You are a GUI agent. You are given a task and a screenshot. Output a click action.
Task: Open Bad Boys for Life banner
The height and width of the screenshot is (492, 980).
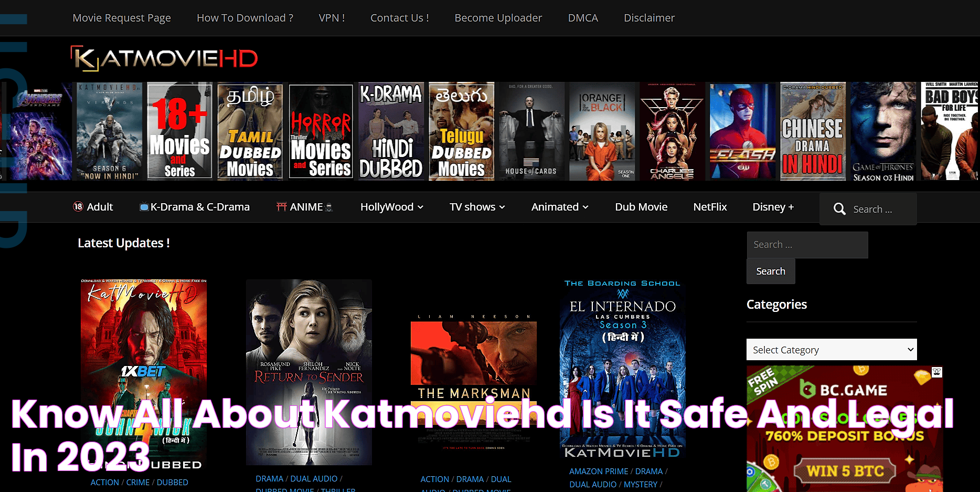(x=950, y=131)
